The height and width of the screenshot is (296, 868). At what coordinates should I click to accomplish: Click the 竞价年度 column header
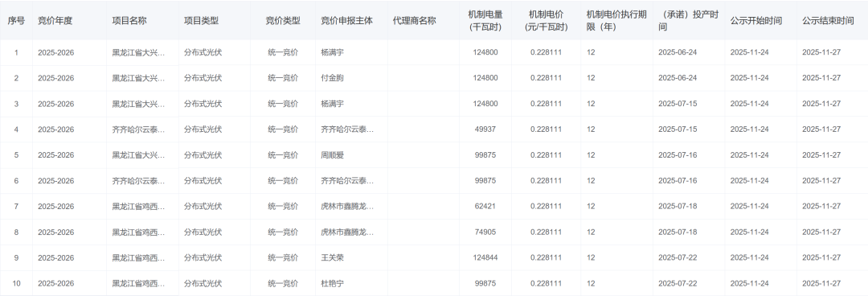tap(55, 20)
